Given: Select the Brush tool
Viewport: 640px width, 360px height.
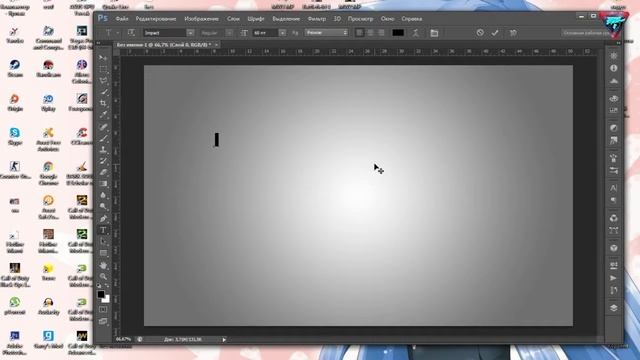Looking at the screenshot, I should (x=103, y=138).
